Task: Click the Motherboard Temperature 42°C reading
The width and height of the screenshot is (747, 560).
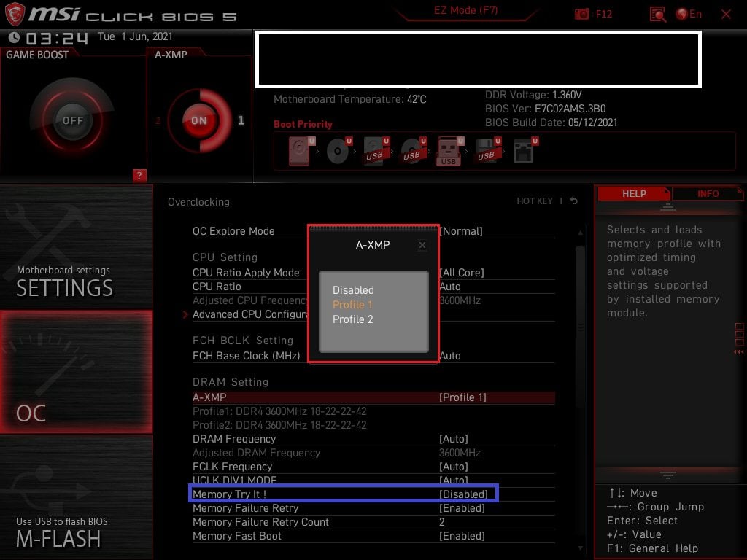Action: [350, 99]
